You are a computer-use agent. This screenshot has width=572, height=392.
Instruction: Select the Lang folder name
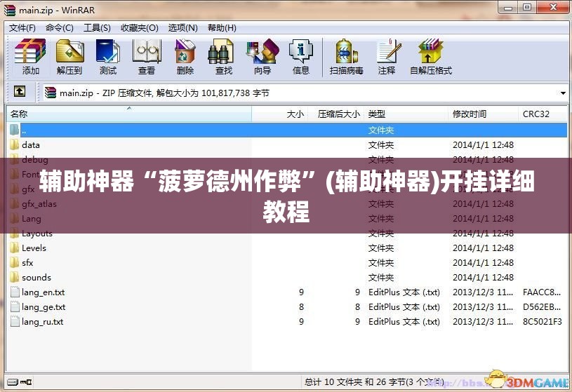(x=32, y=219)
